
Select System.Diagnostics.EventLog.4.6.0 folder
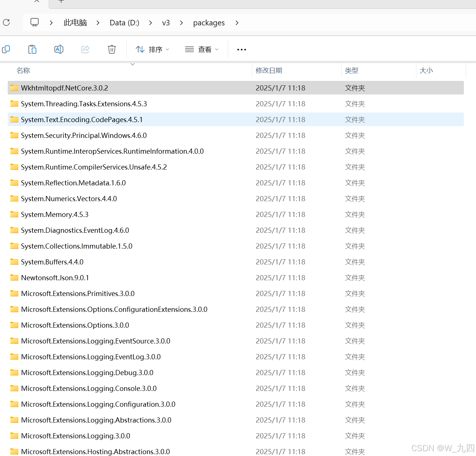coord(235,230)
